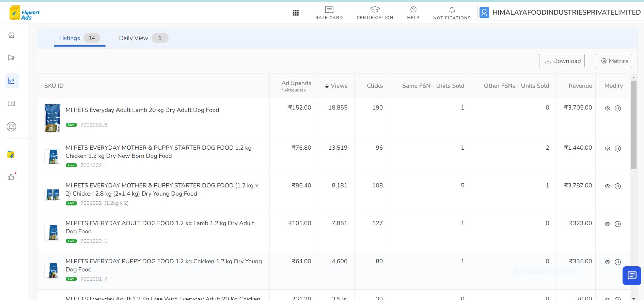This screenshot has height=300, width=644.
Task: Click the scrollbar down arrow
Action: click(633, 298)
